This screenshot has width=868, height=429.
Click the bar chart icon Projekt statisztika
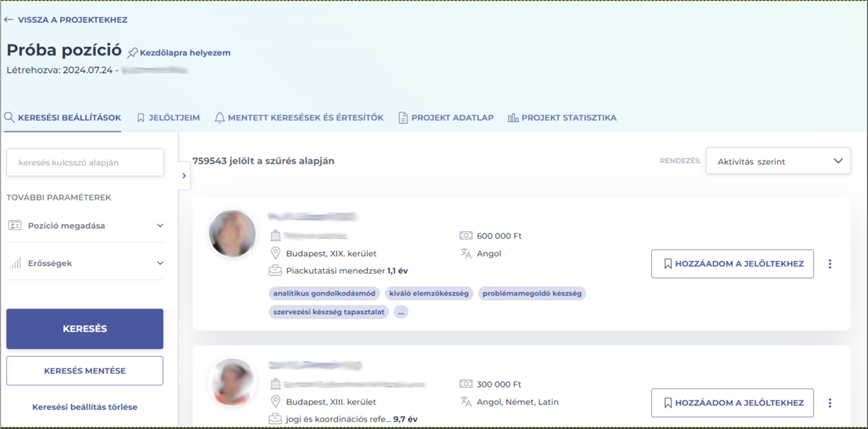pos(513,118)
